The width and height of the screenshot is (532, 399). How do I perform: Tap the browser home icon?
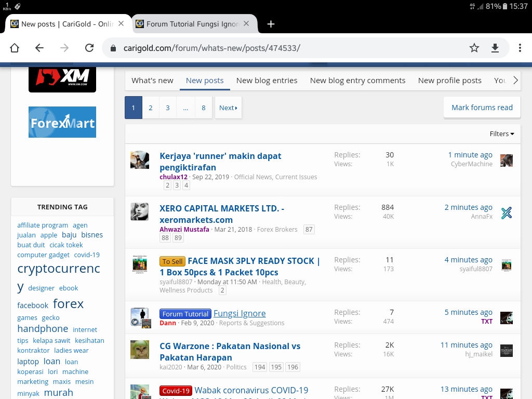point(15,48)
